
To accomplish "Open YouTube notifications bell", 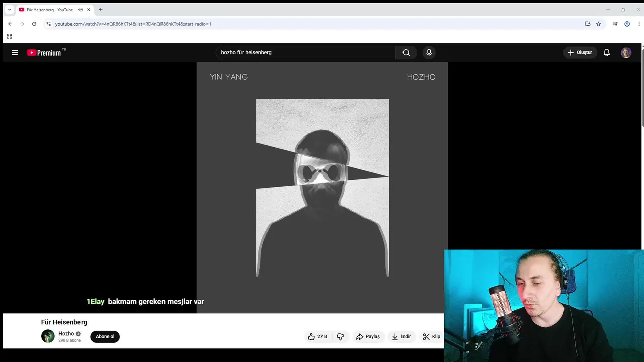I will coord(607,52).
